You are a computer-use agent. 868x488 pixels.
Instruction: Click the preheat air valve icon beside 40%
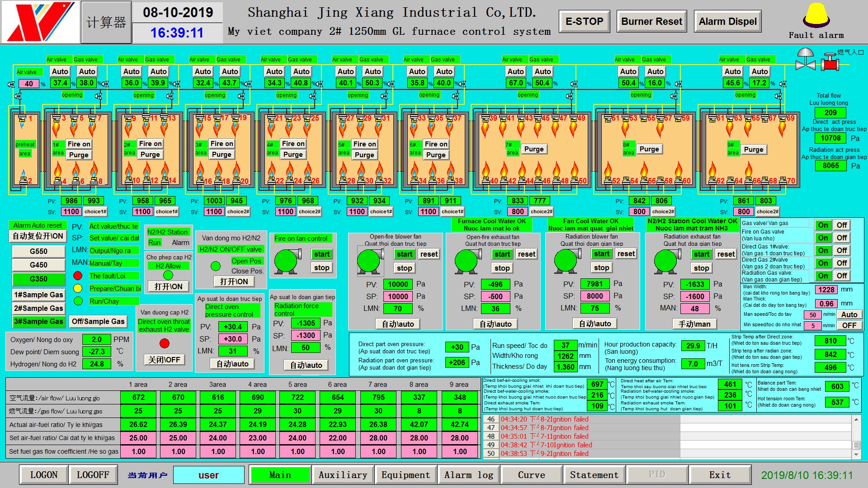(11, 84)
